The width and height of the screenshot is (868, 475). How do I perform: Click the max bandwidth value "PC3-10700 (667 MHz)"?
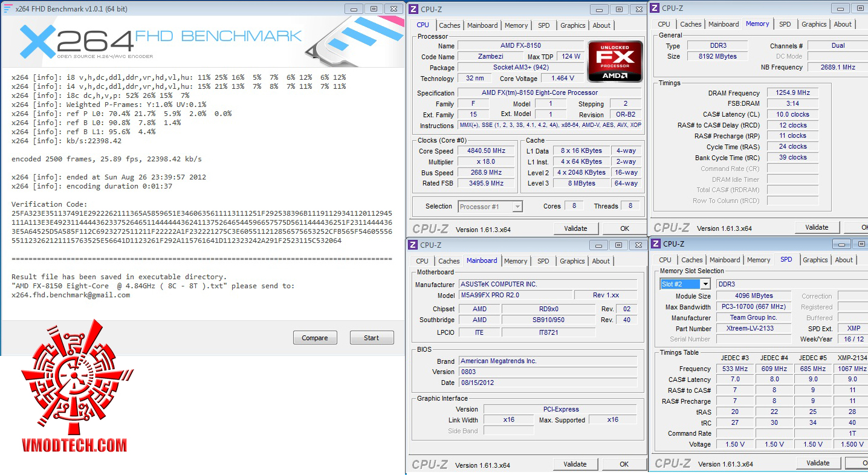click(754, 307)
